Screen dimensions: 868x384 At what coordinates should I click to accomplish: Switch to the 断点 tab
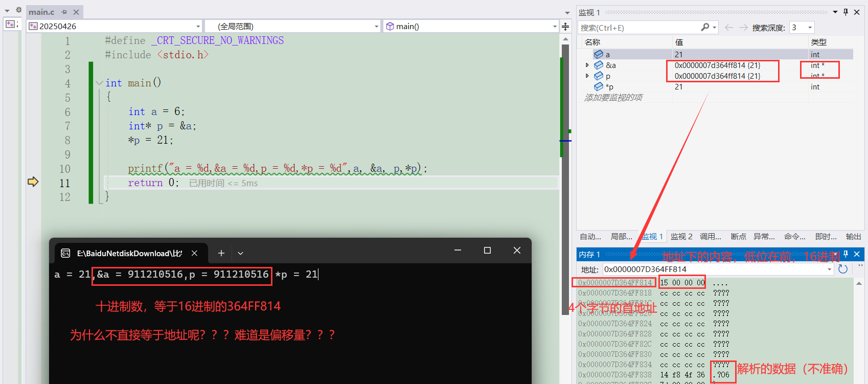tap(738, 236)
